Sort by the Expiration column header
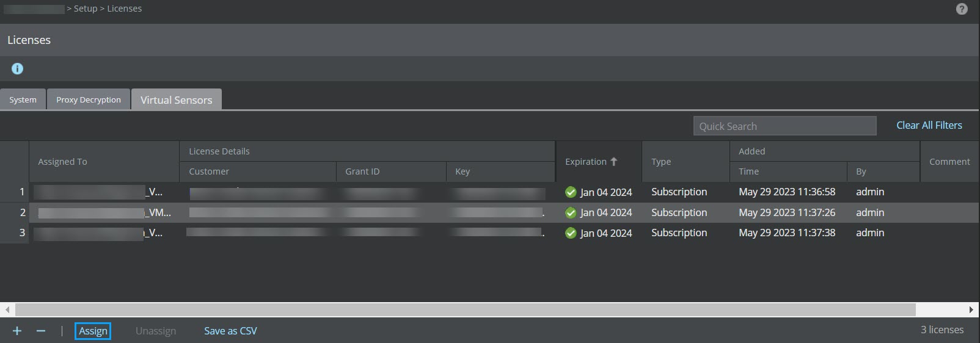 [599, 162]
